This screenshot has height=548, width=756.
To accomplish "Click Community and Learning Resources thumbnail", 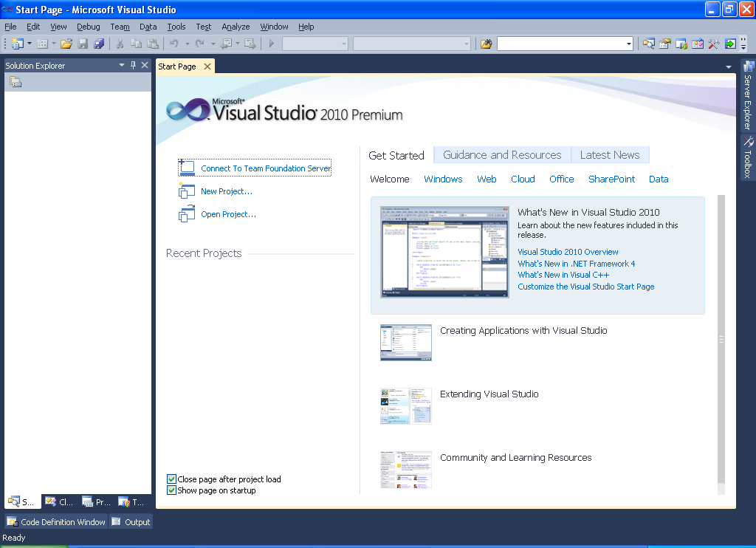I will (x=406, y=470).
